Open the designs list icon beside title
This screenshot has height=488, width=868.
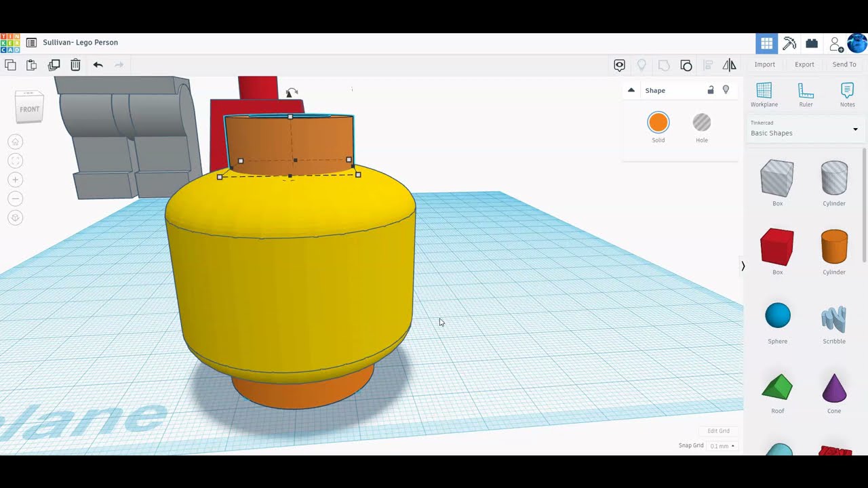tap(31, 43)
